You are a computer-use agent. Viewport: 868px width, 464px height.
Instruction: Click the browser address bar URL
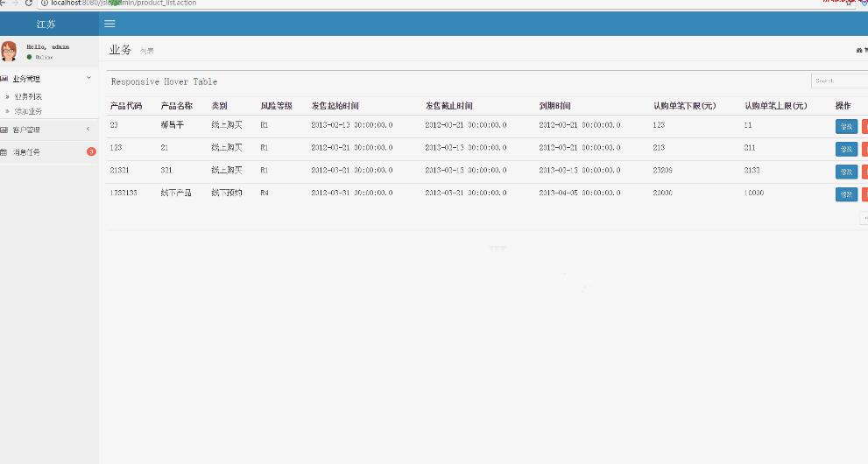click(x=123, y=3)
